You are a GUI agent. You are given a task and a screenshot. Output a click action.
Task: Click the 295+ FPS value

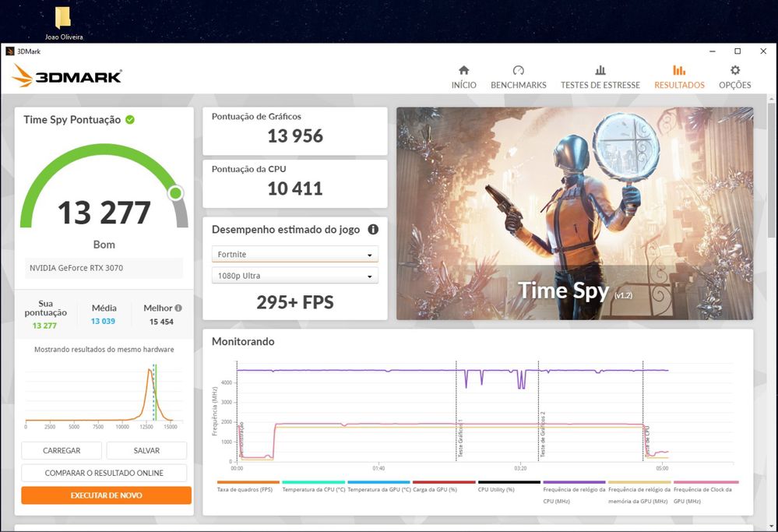coord(295,302)
